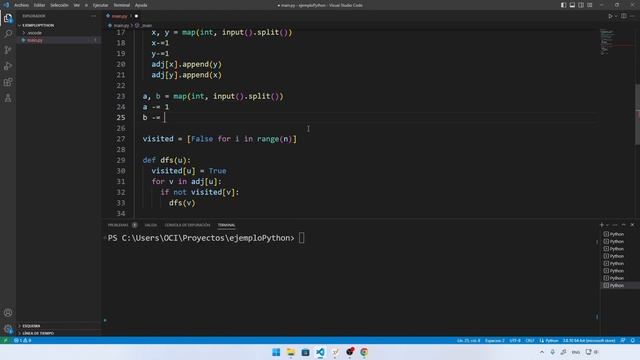Open the Extensions view
Image resolution: width=640 pixels, height=360 pixels.
tap(8, 82)
